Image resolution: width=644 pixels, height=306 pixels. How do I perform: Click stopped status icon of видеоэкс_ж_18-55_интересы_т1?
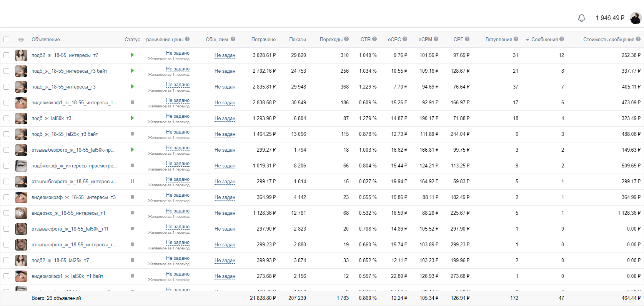132,213
